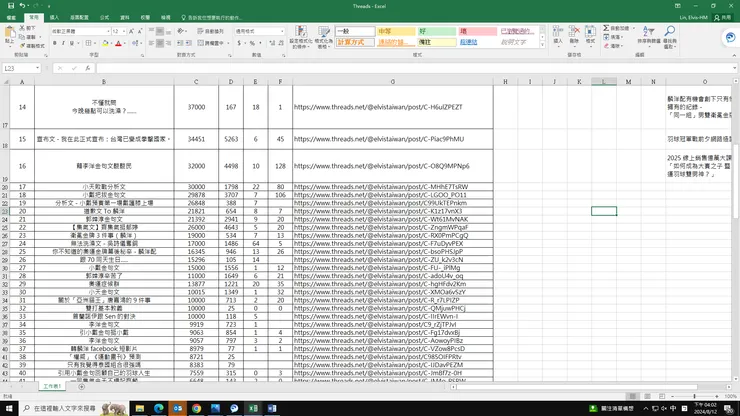This screenshot has width=740, height=416.
Task: Open the Delete cells menu
Action: [574, 35]
